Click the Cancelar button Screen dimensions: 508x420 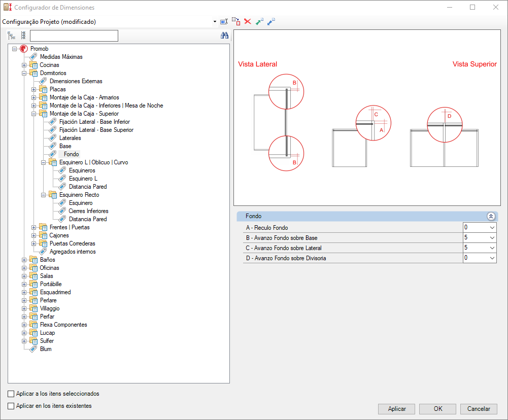(479, 409)
